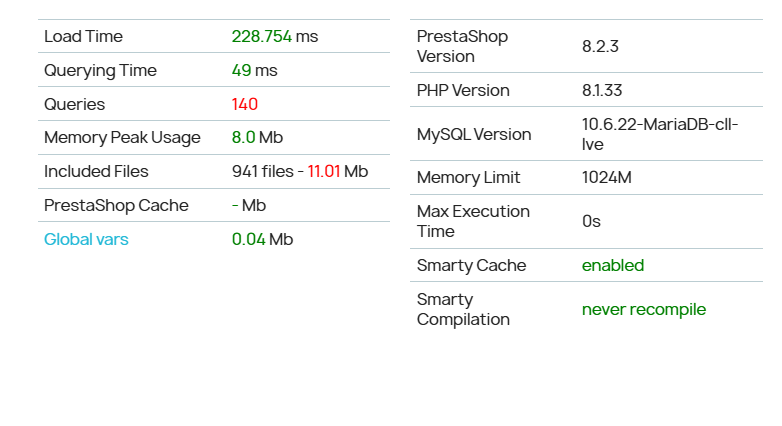Click the Global vars 0.04 Mb value
782x426 pixels.
click(x=262, y=239)
